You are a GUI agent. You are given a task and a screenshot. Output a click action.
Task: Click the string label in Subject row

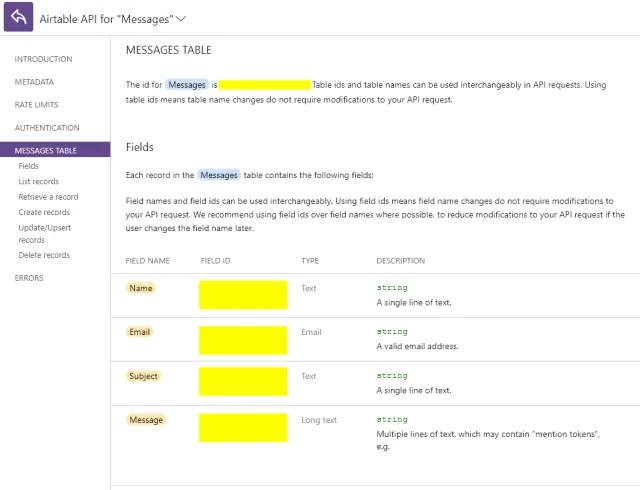(392, 376)
